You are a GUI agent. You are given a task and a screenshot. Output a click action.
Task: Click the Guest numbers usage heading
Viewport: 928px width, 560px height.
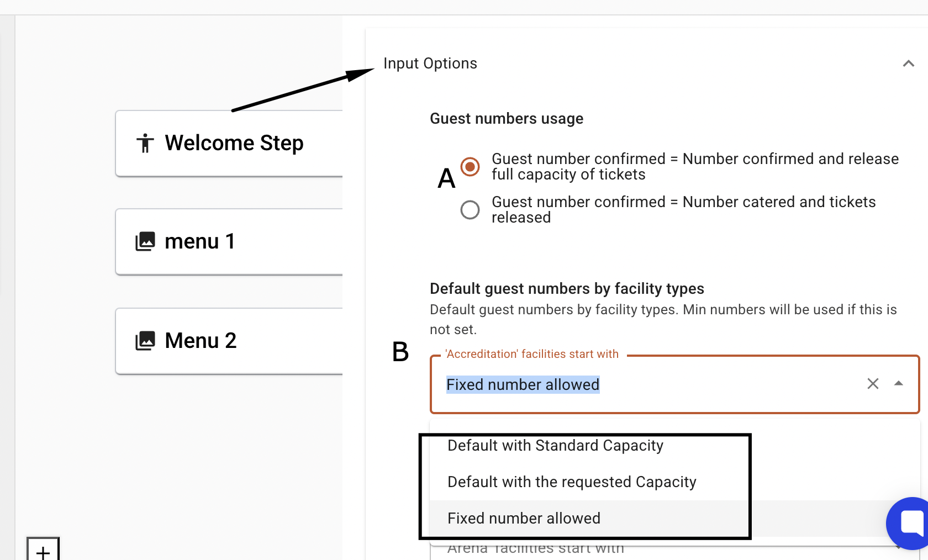click(x=506, y=119)
